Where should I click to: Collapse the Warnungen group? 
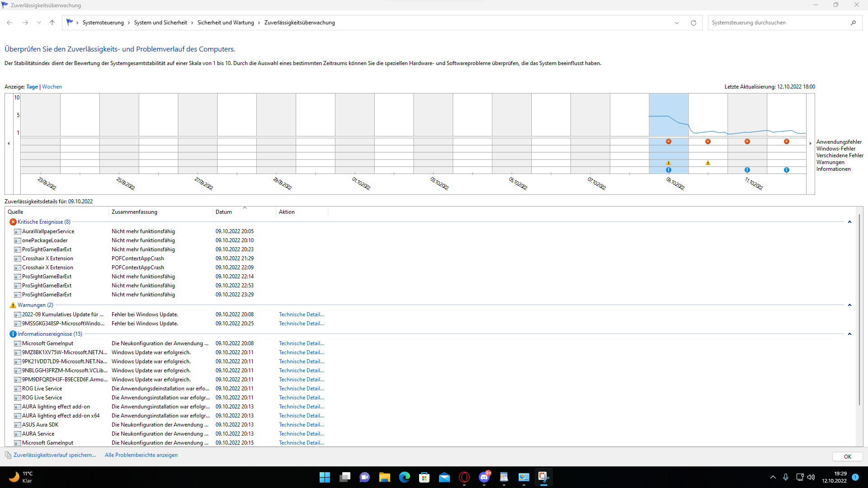pos(849,305)
